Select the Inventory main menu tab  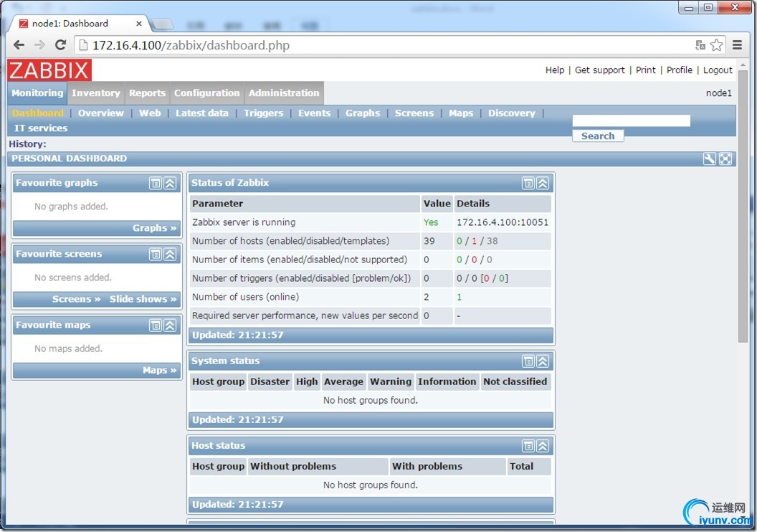(x=95, y=92)
